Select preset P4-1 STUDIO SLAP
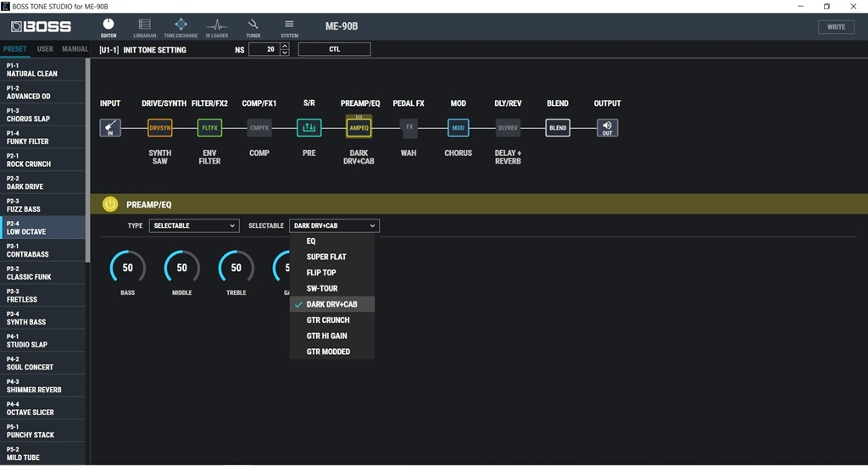 (x=42, y=341)
